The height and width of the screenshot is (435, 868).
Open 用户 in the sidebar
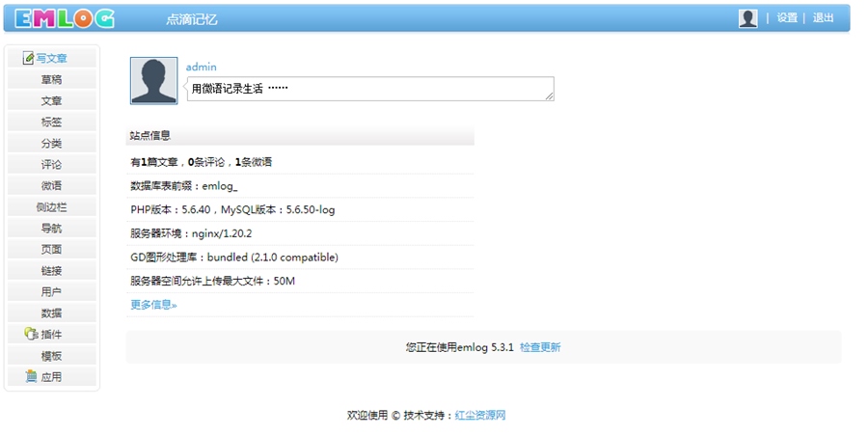point(51,291)
